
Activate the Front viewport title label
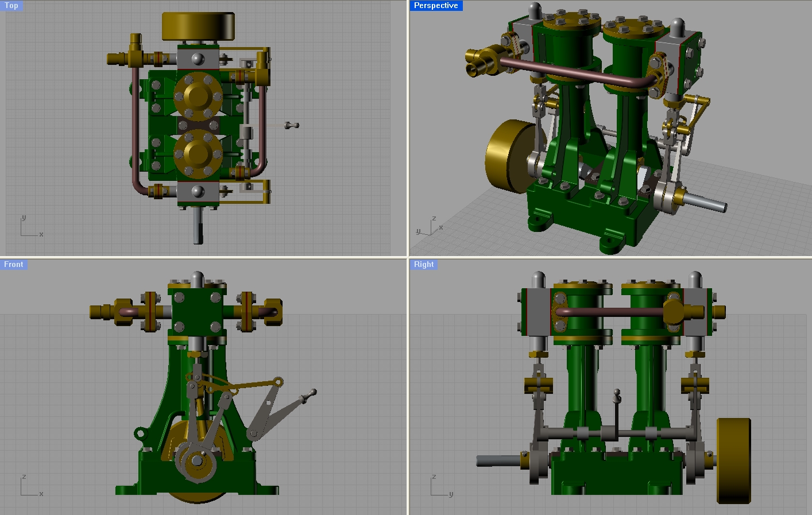point(14,264)
